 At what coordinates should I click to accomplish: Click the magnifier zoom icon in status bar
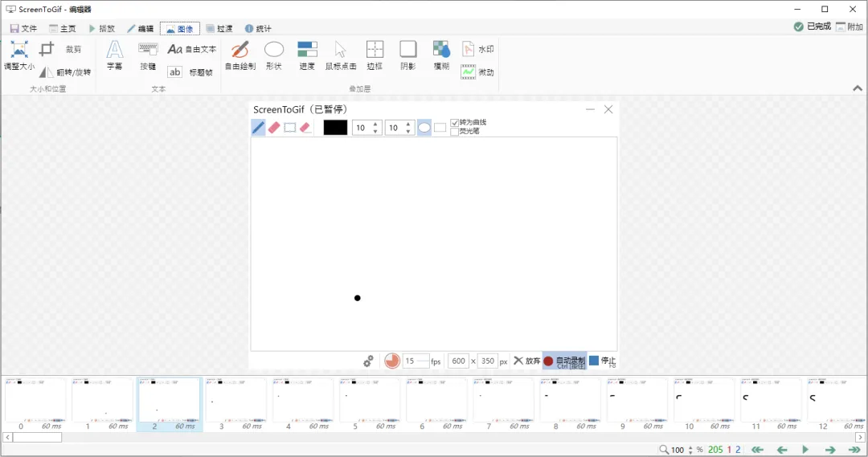point(664,450)
